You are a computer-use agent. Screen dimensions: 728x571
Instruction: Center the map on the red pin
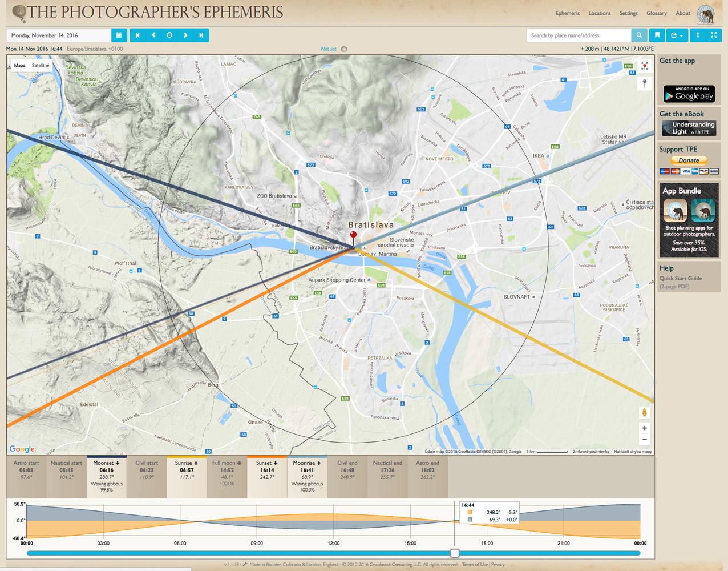click(x=645, y=66)
